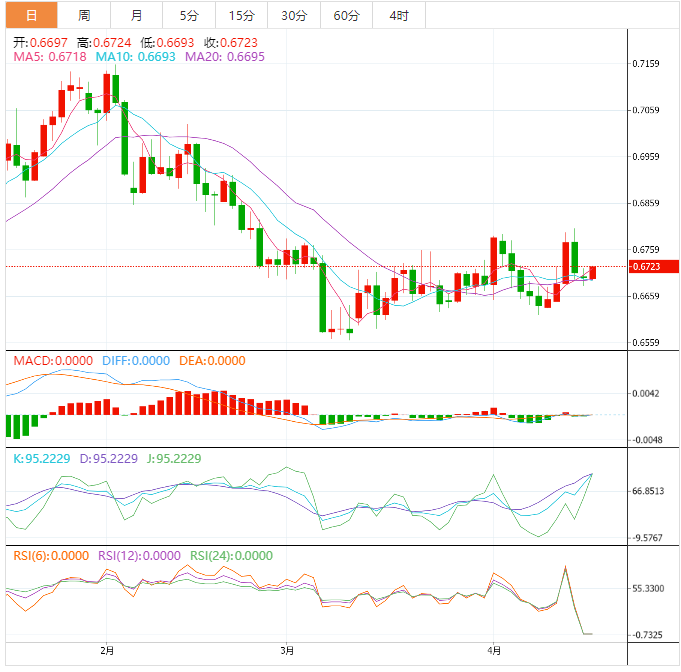Click the 0.0042 MACD axis label
The width and height of the screenshot is (681, 672).
[646, 394]
